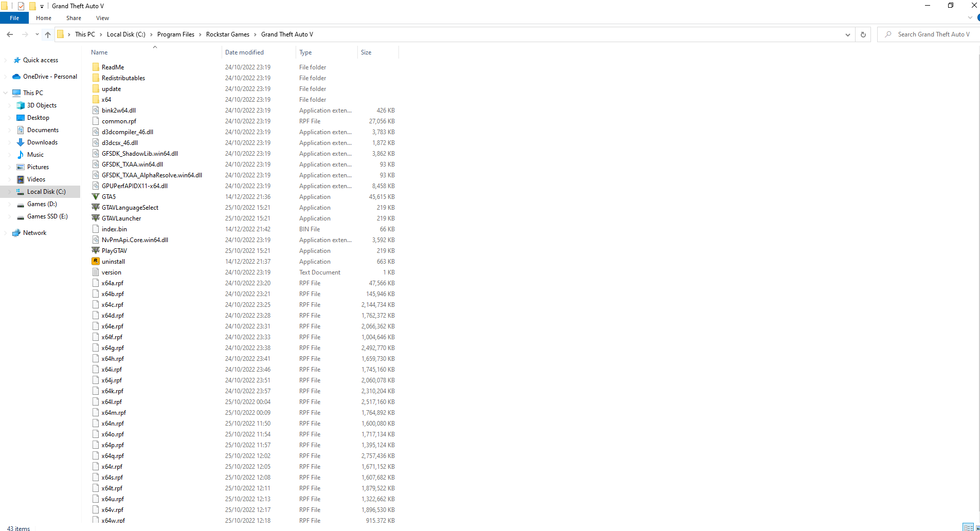The image size is (980, 531).
Task: Open the Customize Quick Access Toolbar dropdown
Action: pyautogui.click(x=42, y=7)
